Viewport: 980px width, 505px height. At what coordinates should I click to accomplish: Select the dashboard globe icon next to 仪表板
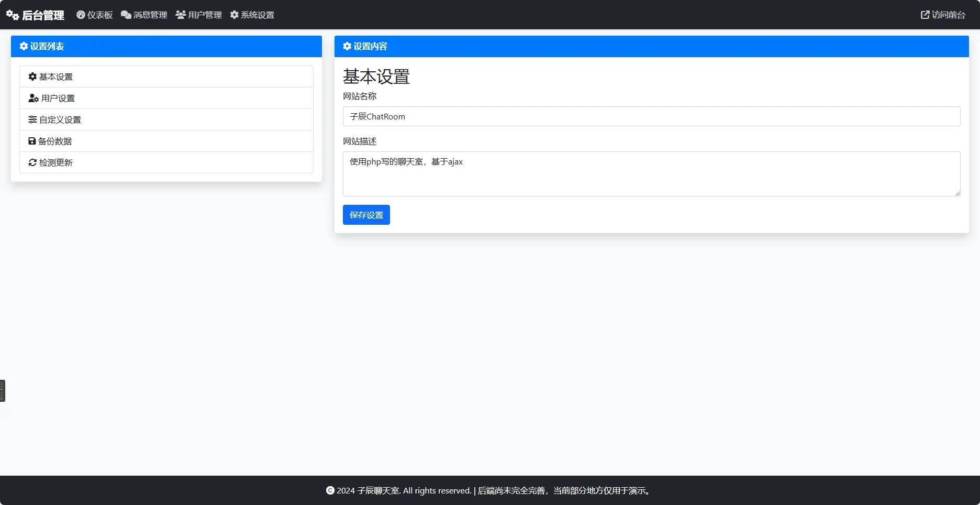(80, 15)
